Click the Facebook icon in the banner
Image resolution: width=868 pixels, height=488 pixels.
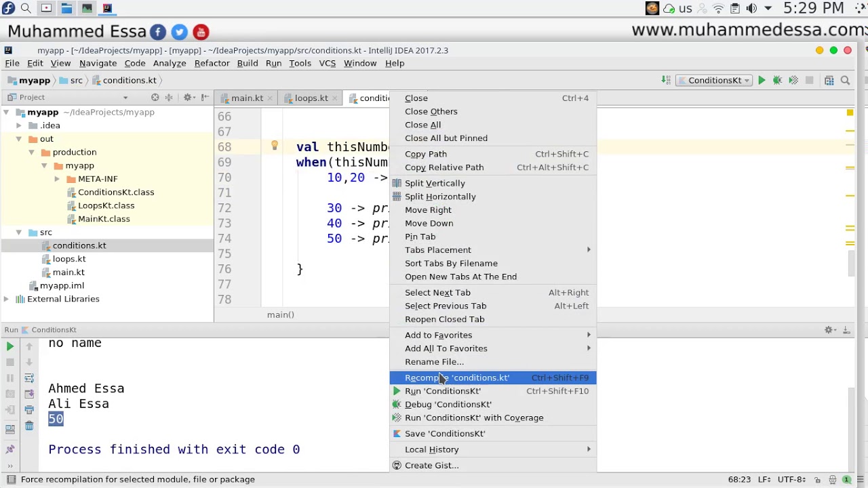157,32
